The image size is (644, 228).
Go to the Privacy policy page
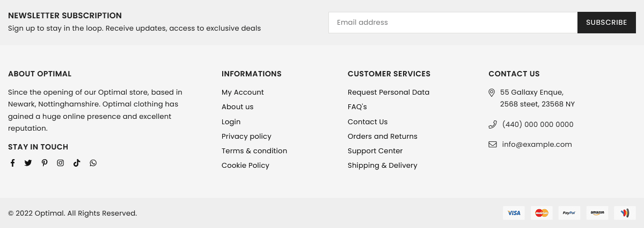(246, 137)
